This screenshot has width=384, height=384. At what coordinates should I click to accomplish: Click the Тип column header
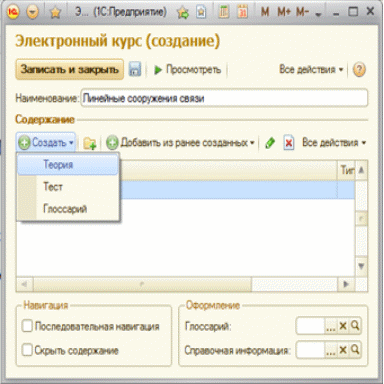pyautogui.click(x=347, y=170)
